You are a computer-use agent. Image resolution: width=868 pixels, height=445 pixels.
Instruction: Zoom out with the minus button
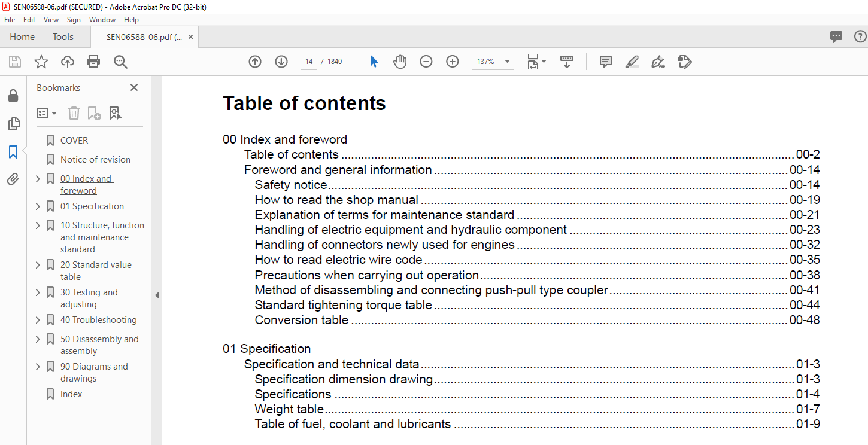[x=426, y=62]
